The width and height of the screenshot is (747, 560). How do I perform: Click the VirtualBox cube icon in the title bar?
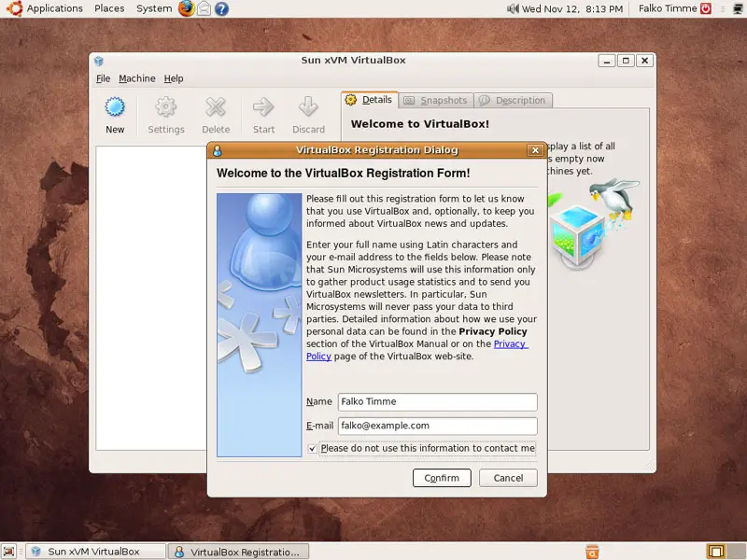pos(99,61)
